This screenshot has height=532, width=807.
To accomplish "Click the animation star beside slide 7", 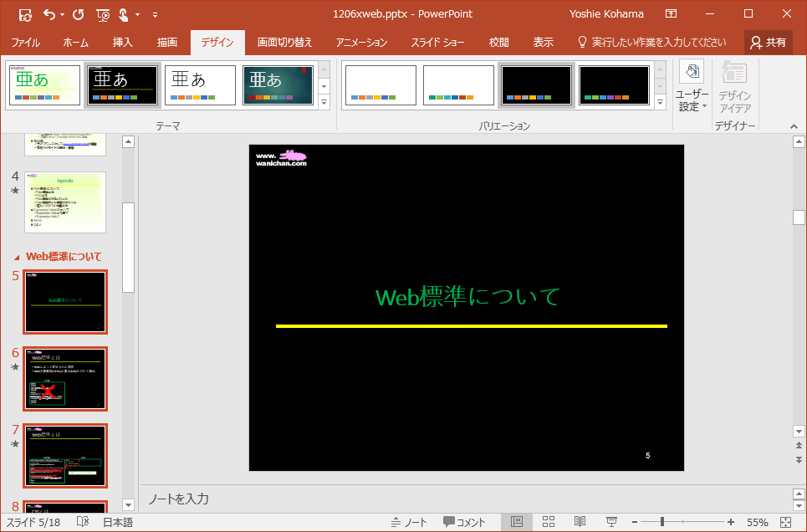I will click(x=15, y=444).
